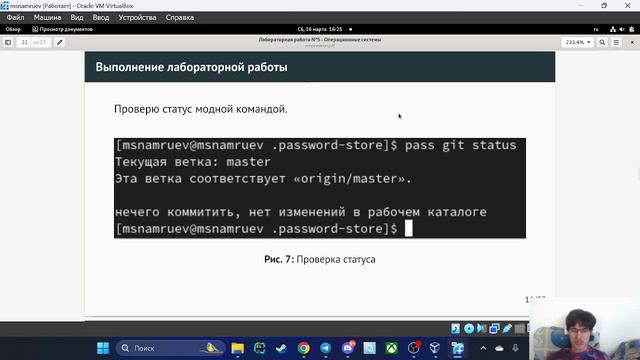Open Google Chrome from the taskbar
The image size is (640, 360).
(x=304, y=348)
